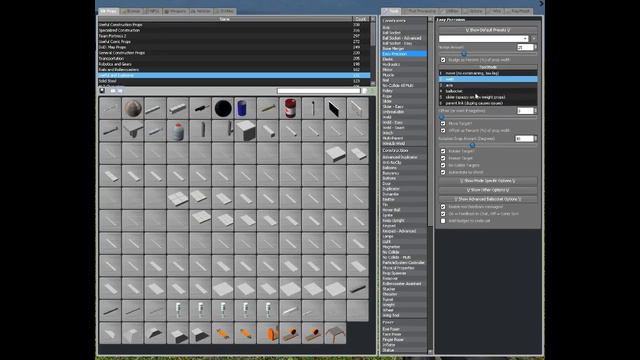Choose the Keypad - Advanced tool
The height and width of the screenshot is (360, 640).
tap(404, 231)
